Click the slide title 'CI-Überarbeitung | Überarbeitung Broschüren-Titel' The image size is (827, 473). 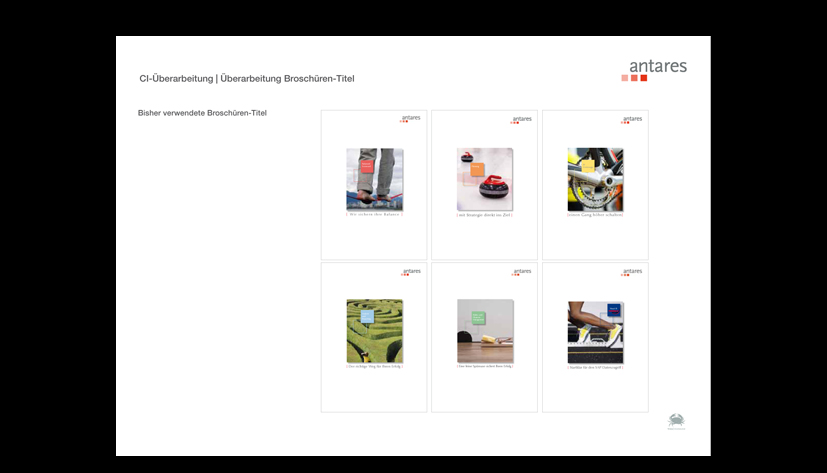click(x=247, y=79)
